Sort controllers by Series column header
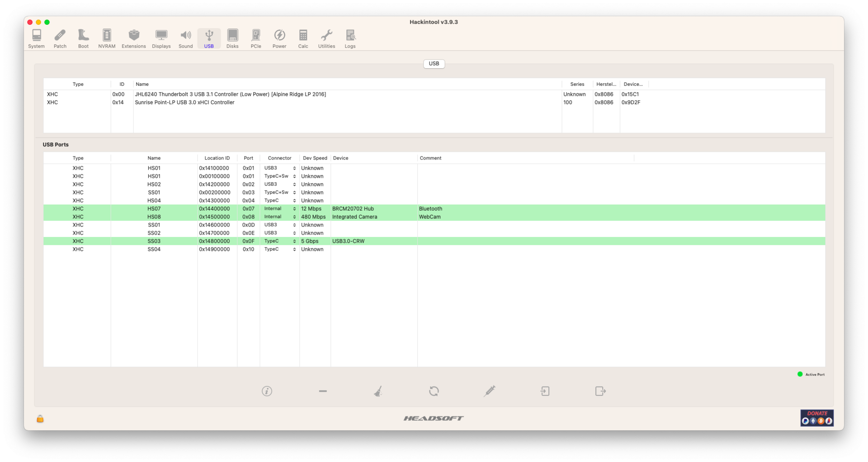 point(577,85)
